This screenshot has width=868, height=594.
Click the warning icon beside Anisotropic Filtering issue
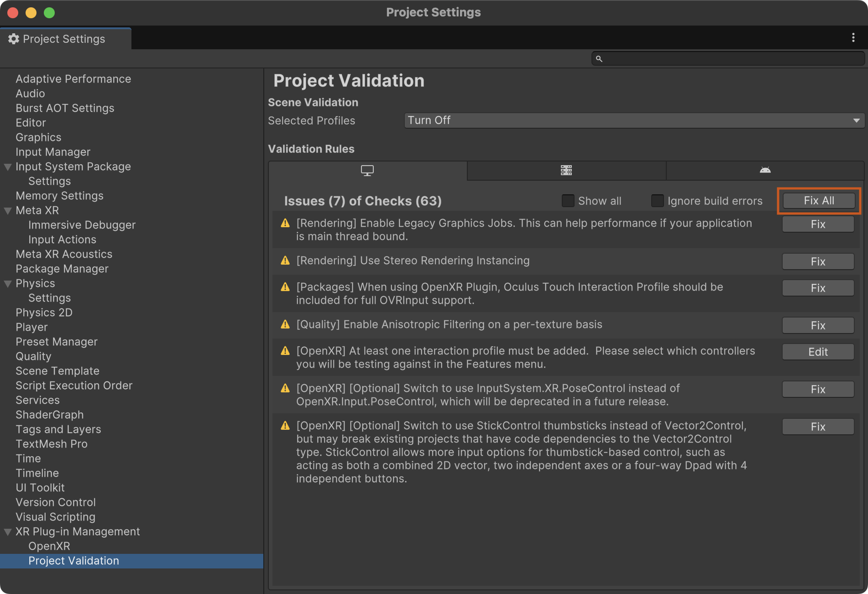point(285,324)
